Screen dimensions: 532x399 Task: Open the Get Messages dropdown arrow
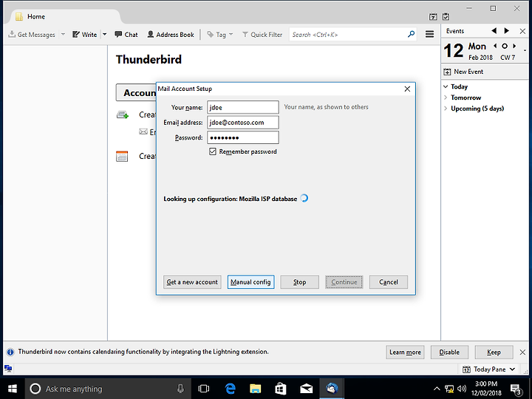tap(63, 35)
